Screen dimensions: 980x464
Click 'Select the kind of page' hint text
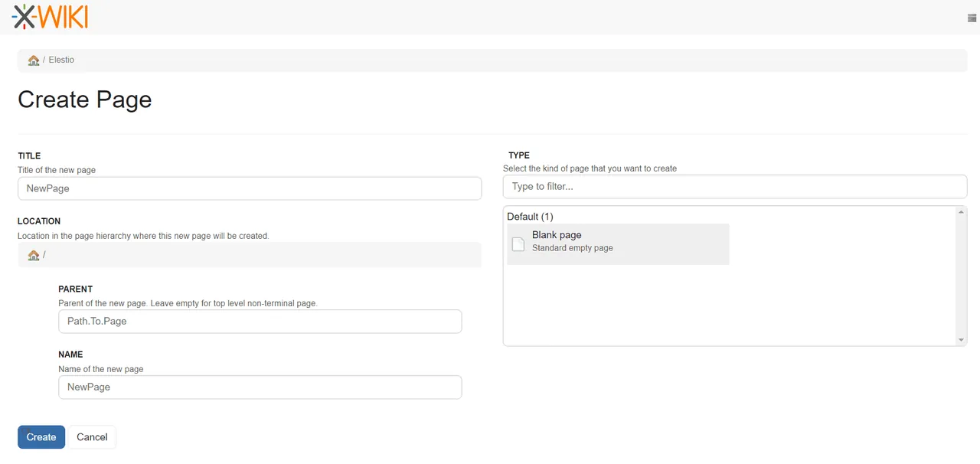(590, 168)
